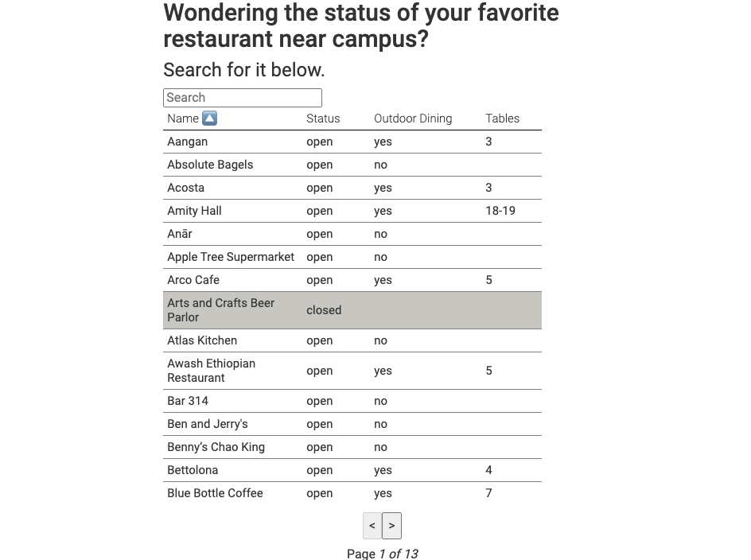Screen dimensions: 751x560
Task: Go to the next page with > button
Action: pyautogui.click(x=391, y=526)
